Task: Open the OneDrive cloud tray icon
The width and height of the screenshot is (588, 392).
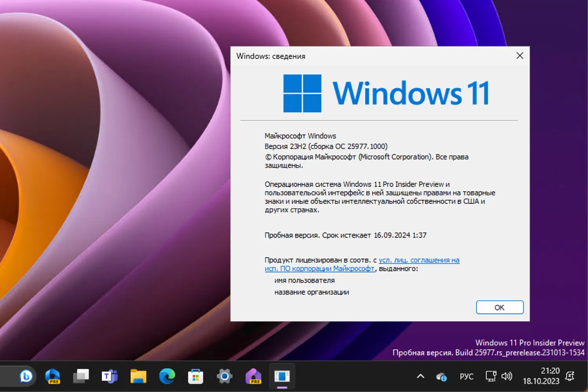Action: tap(441, 376)
